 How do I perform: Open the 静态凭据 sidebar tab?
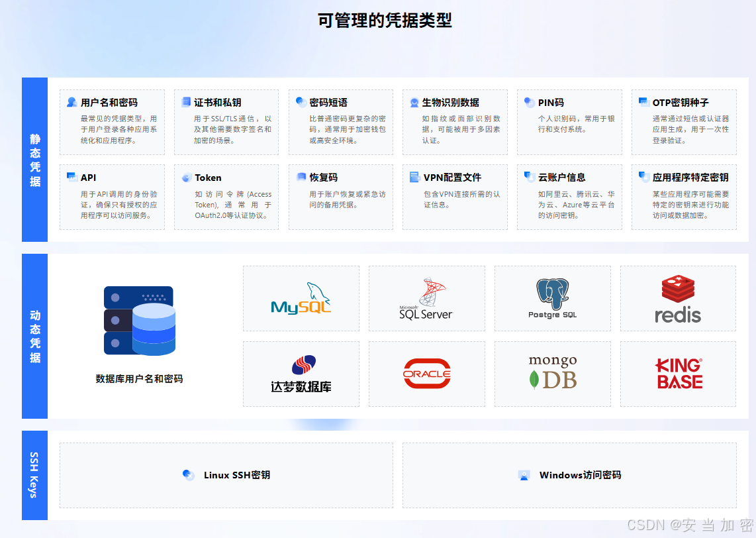pos(35,160)
